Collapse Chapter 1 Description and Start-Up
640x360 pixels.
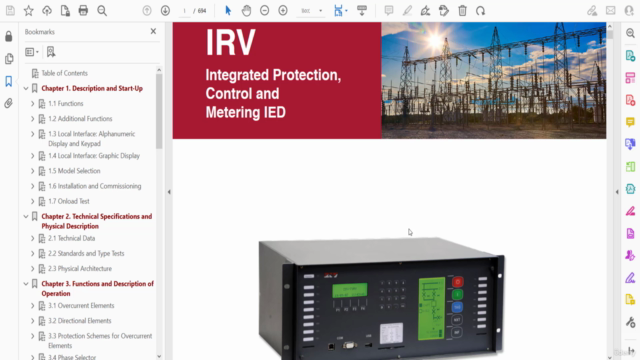point(26,89)
